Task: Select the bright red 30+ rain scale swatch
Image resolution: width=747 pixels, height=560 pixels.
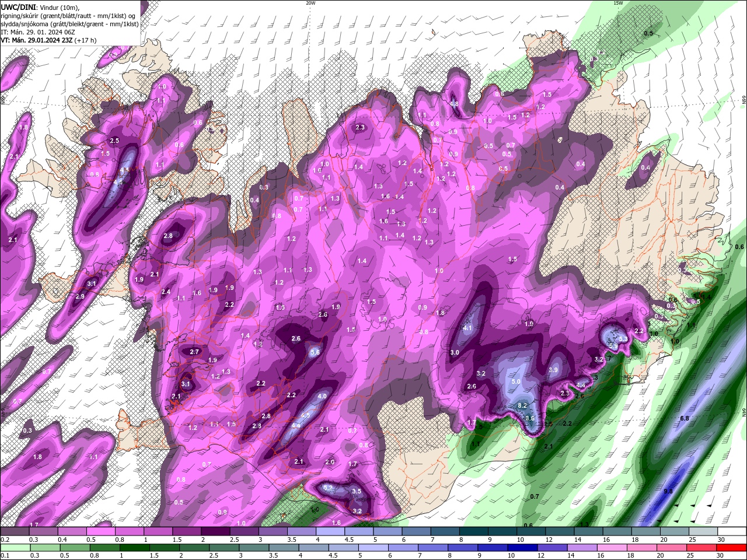Action: (x=732, y=548)
